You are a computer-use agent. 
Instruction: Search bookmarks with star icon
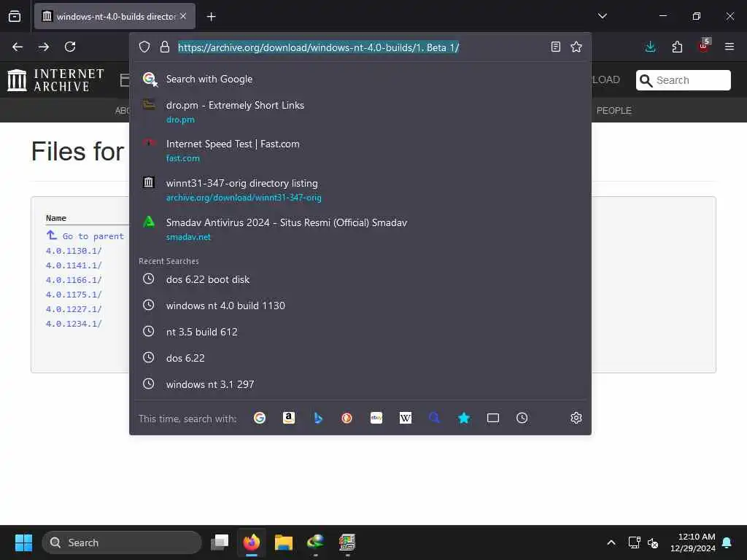(463, 418)
